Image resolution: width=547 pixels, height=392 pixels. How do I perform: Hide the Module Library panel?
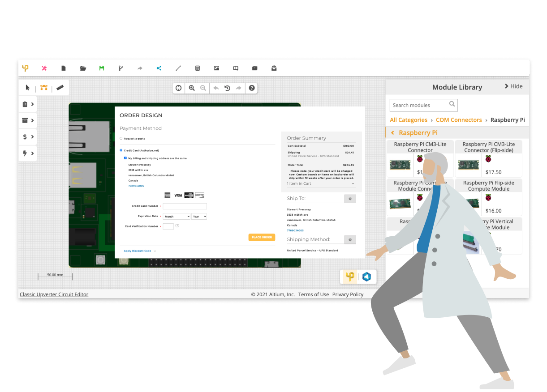pyautogui.click(x=513, y=86)
